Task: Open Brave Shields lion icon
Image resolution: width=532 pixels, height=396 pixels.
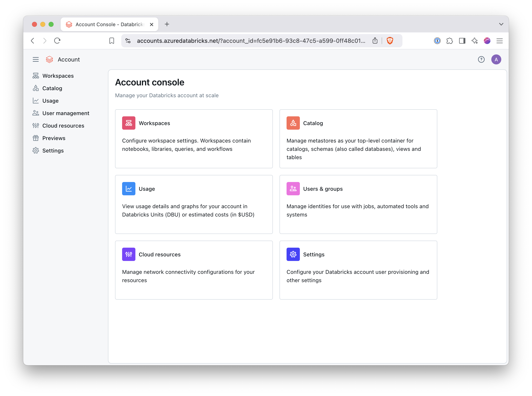Action: 390,41
